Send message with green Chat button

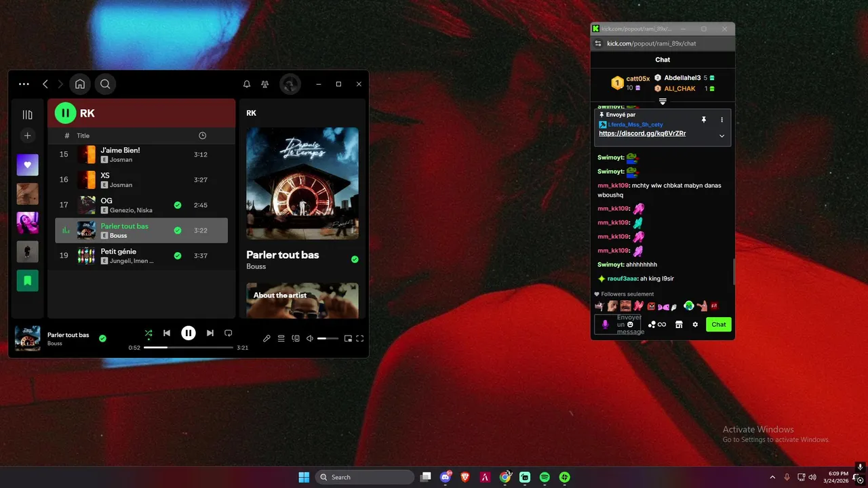(x=719, y=325)
